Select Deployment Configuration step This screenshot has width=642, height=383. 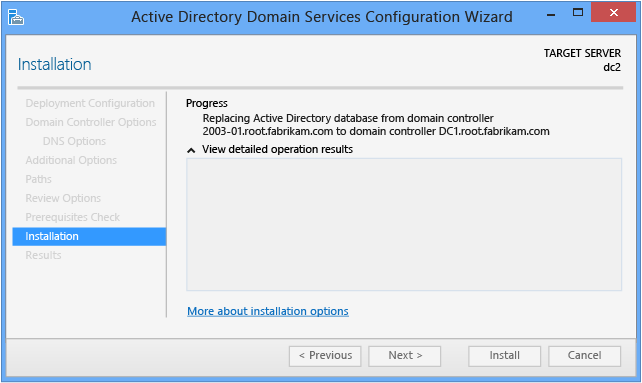90,103
